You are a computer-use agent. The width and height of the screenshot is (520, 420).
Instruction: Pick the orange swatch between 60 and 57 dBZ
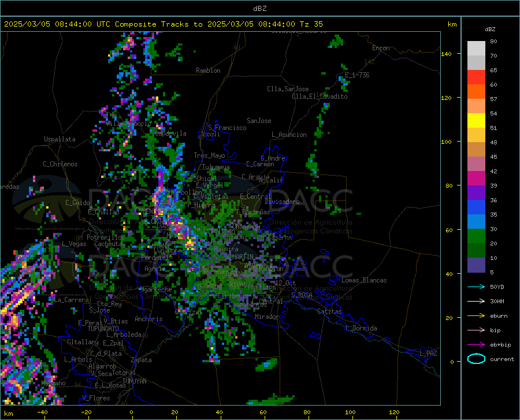[476, 92]
